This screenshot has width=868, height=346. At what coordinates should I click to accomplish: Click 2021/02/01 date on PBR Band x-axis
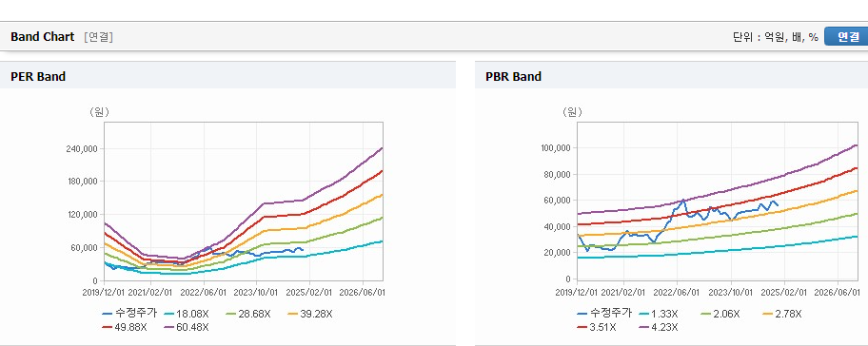tap(624, 293)
